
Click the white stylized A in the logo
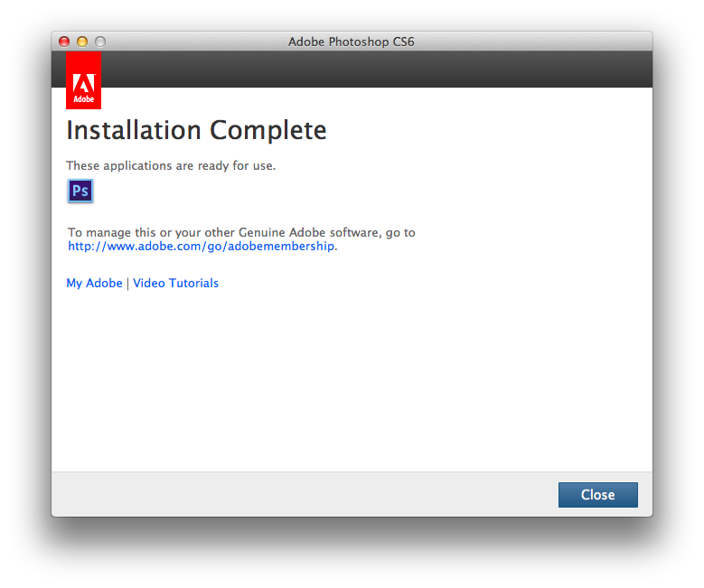[84, 83]
